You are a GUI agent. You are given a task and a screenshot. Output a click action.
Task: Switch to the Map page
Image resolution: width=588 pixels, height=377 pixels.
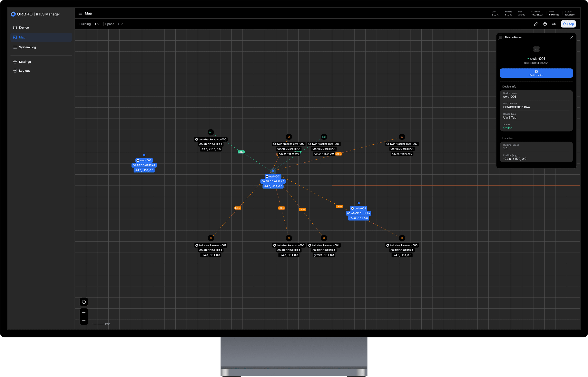pyautogui.click(x=22, y=37)
